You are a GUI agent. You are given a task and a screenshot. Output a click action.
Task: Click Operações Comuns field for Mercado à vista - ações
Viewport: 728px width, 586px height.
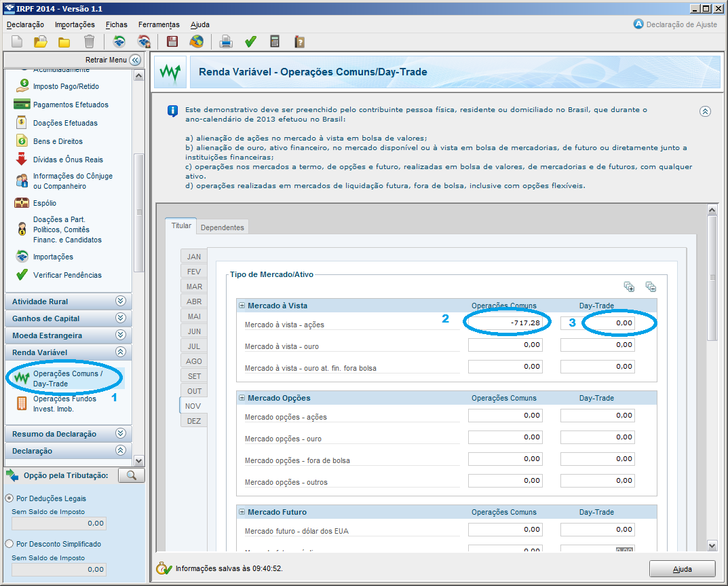coord(505,323)
